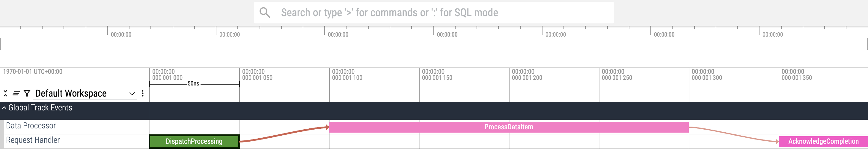
Task: Click the 1970-01-01 UTC+00:00 date label
Action: pos(33,72)
